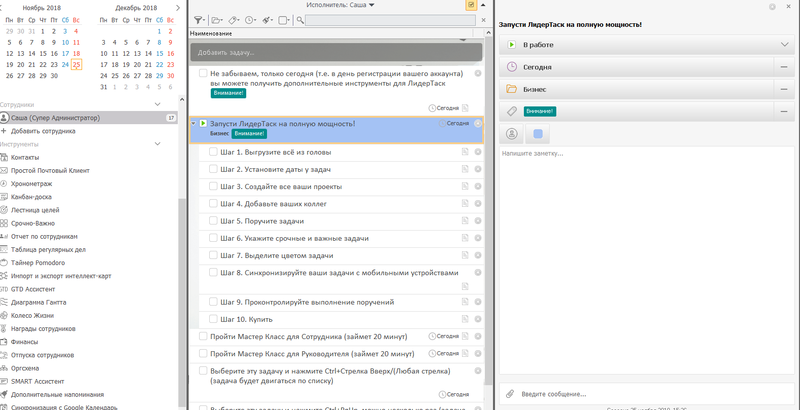
Task: Click the Добавить задачу input field
Action: coord(335,51)
